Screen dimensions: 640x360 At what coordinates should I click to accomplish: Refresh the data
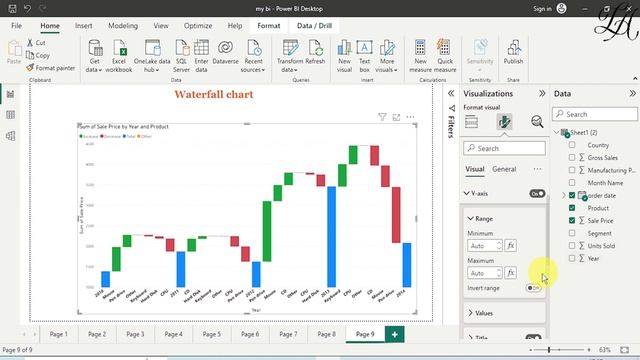[x=315, y=52]
